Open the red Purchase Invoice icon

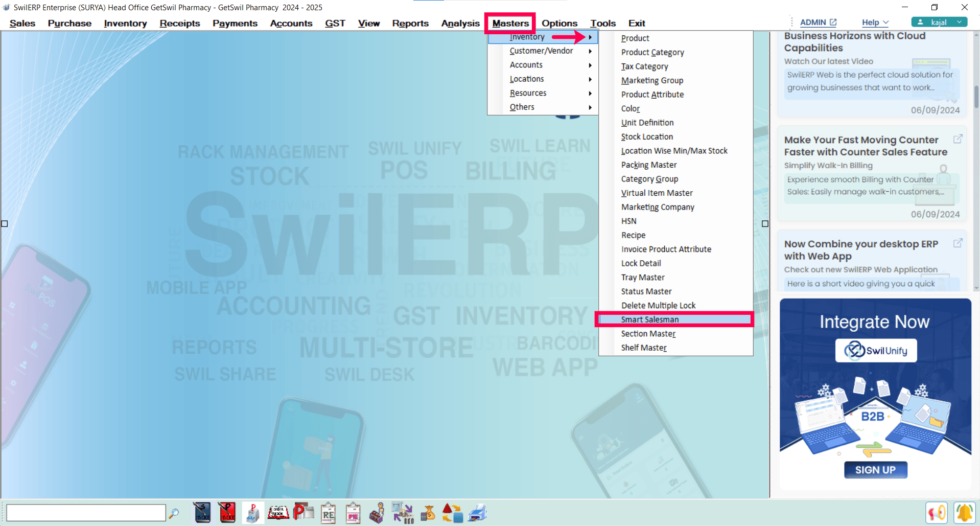pos(227,513)
